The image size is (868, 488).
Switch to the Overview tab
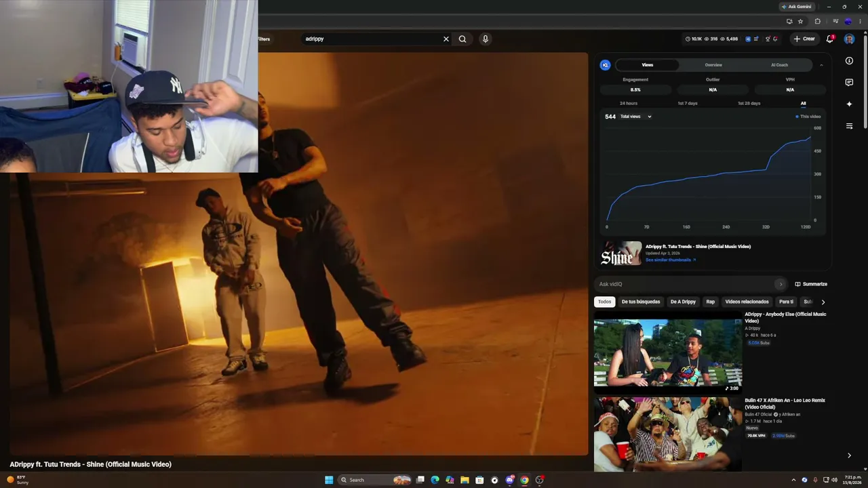713,65
